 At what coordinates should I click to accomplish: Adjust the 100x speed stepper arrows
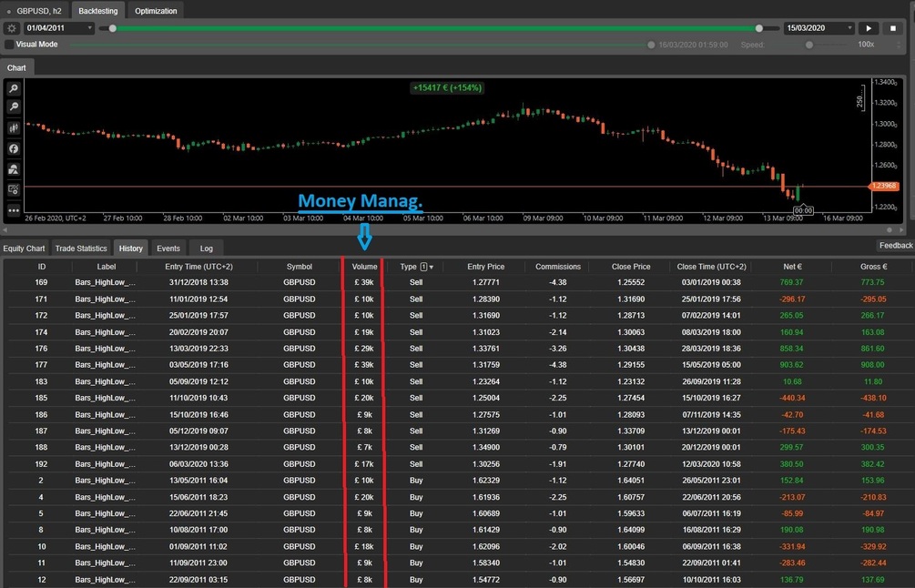899,45
